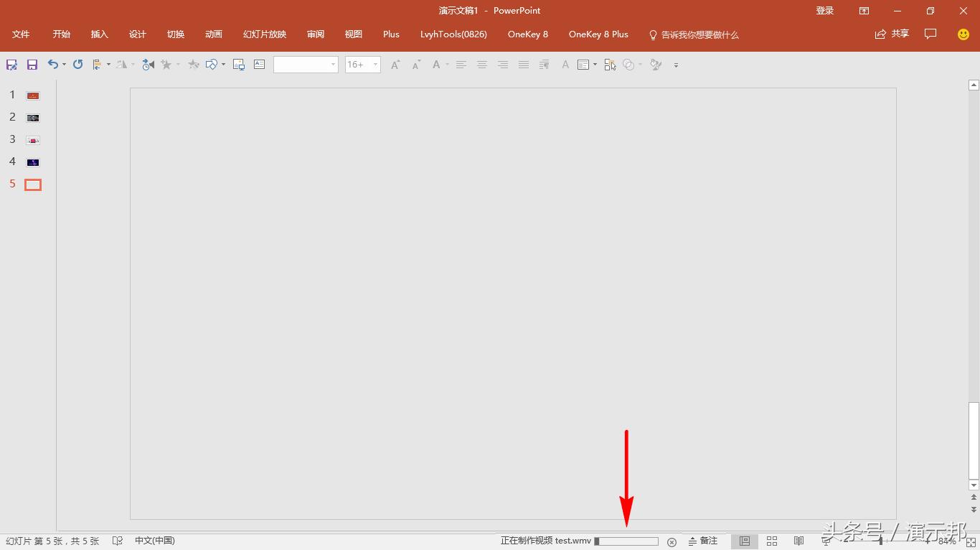Screen dimensions: 980x550
Task: Click the smiley feedback icon
Action: point(963,34)
